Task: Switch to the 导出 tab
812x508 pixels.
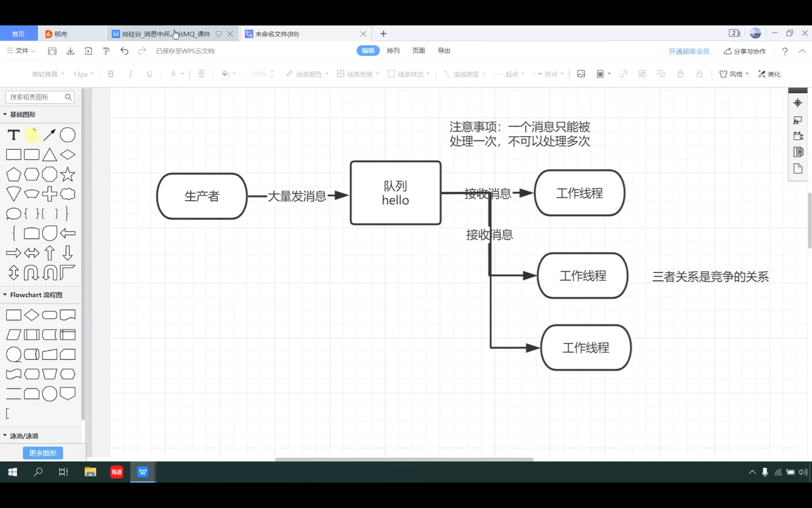Action: point(444,51)
